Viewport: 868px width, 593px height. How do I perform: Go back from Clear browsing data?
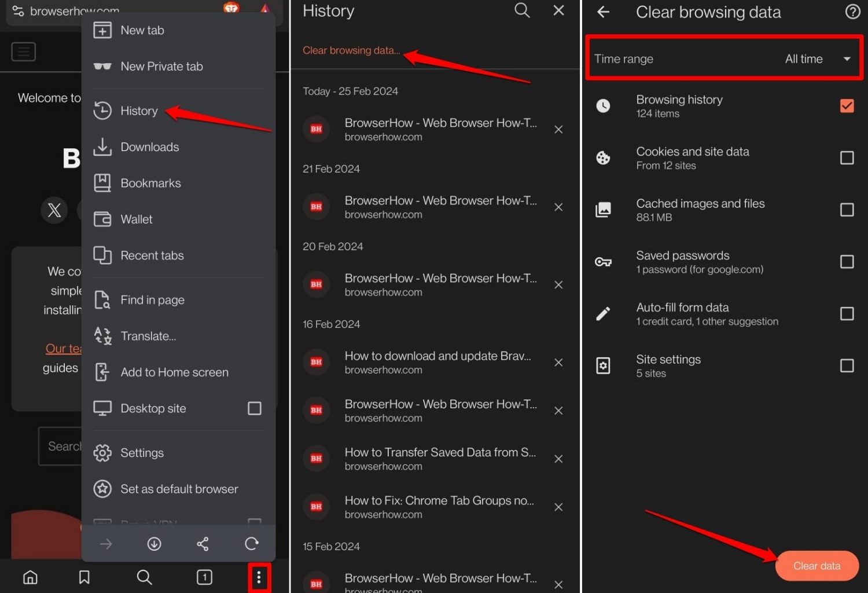[604, 12]
